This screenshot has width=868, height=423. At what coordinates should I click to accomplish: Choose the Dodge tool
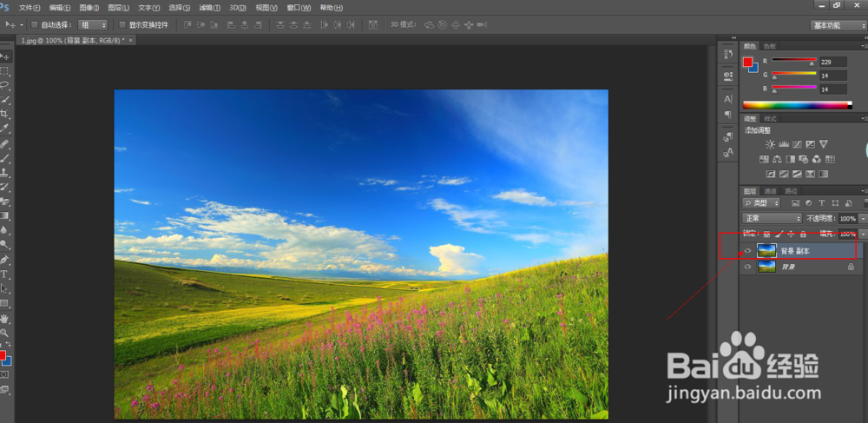tap(4, 244)
